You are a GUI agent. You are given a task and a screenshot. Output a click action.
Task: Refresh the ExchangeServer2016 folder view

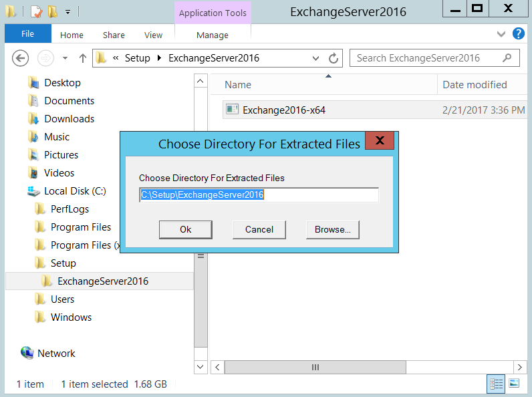coord(334,58)
